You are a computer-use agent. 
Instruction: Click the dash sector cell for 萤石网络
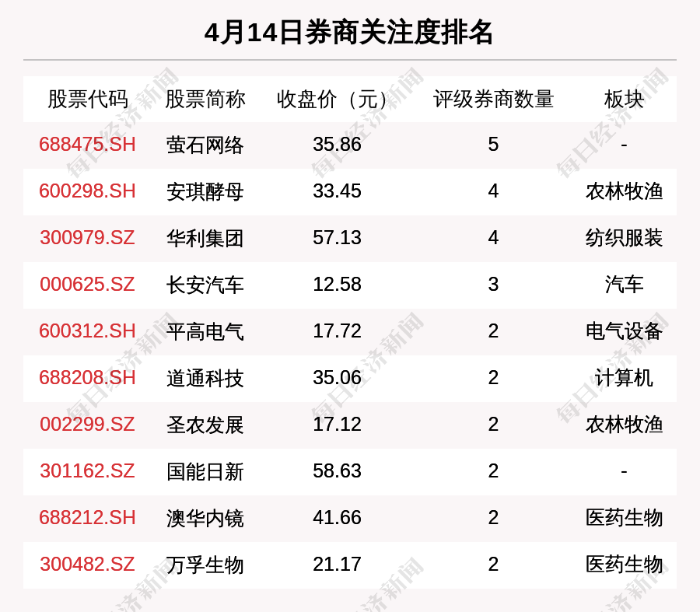tap(624, 145)
